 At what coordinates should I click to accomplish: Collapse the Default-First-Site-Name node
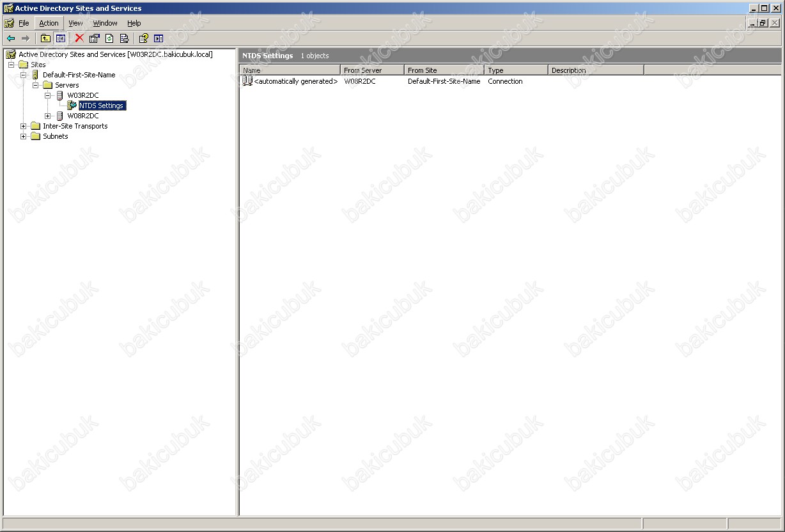coord(24,75)
